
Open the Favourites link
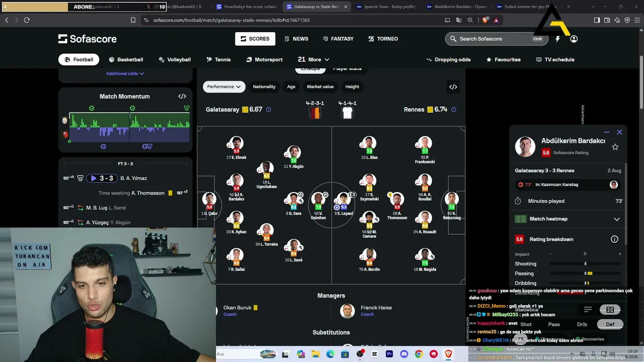(503, 59)
